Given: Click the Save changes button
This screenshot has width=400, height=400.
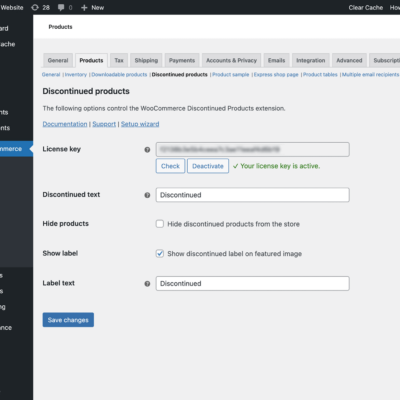Looking at the screenshot, I should pos(68,320).
